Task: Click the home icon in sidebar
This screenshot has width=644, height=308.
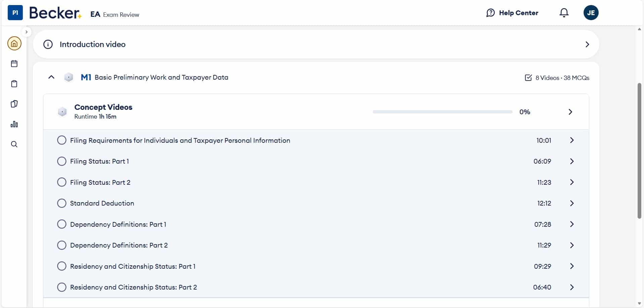Action: [14, 44]
